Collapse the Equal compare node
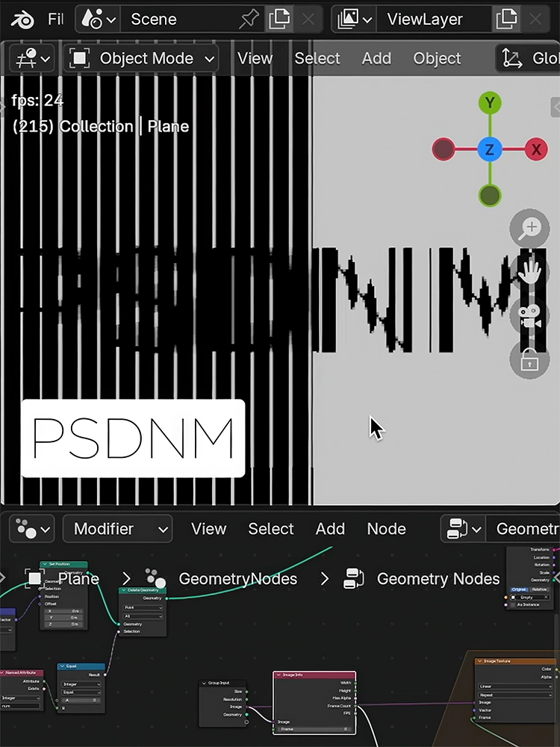This screenshot has width=560, height=747. 63,666
